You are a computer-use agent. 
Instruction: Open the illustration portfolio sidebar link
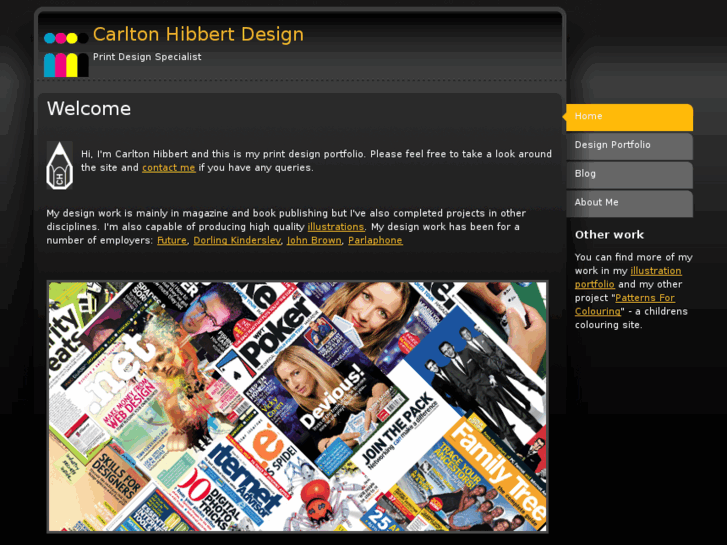pos(656,270)
